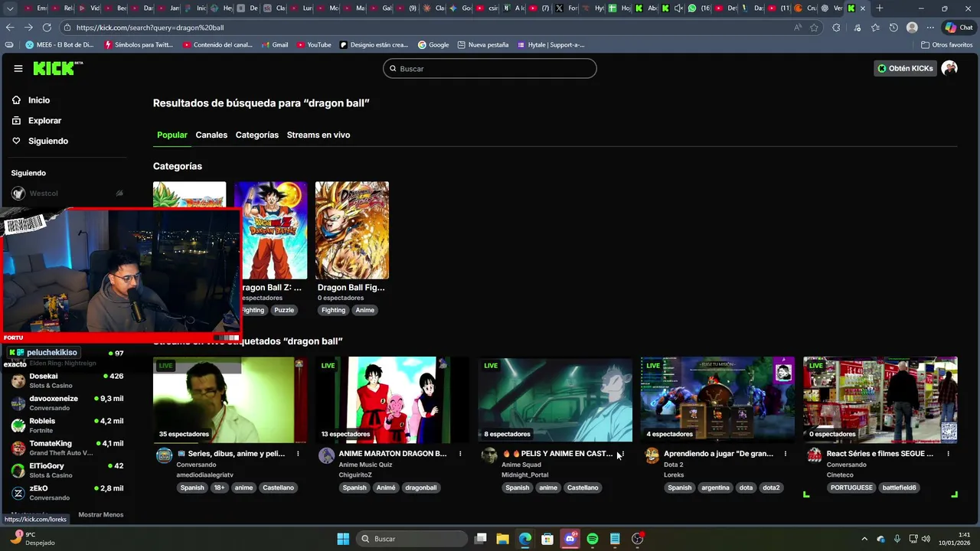Open the user profile avatar menu
Screen dimensions: 980x551
(x=949, y=68)
